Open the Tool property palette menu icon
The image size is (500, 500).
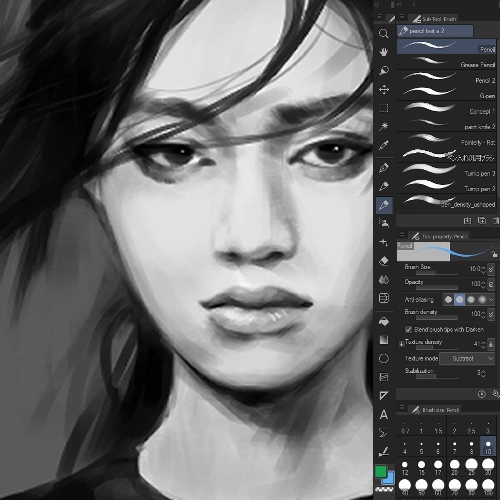click(402, 234)
